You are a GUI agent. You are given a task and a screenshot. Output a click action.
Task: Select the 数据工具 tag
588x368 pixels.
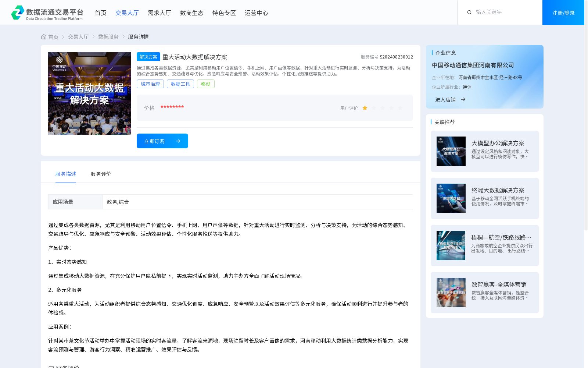click(x=180, y=84)
